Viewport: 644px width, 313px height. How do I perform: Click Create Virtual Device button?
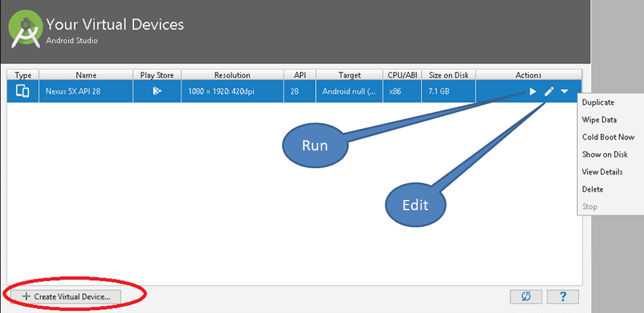65,296
